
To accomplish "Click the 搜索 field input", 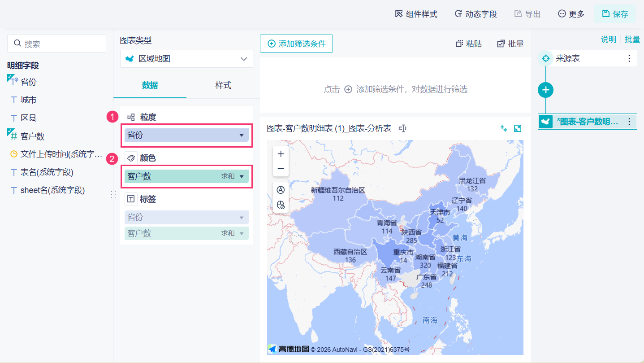I will pyautogui.click(x=56, y=44).
